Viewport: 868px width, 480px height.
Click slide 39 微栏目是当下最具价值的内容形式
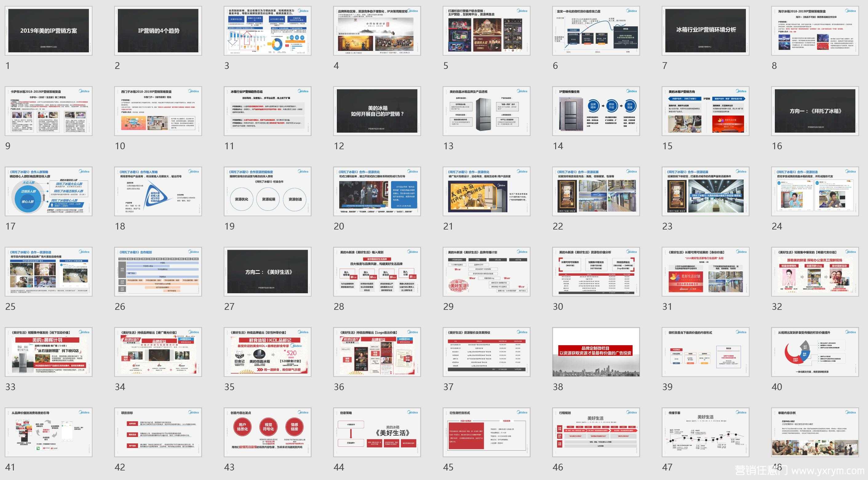(x=706, y=352)
